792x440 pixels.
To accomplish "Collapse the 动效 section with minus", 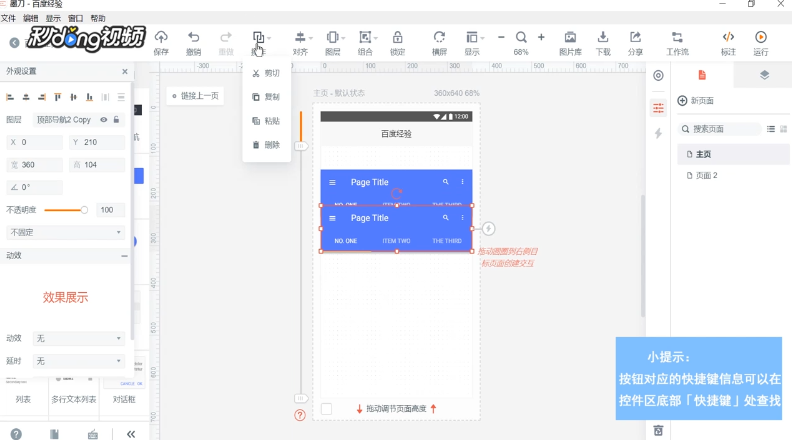I will 124,256.
